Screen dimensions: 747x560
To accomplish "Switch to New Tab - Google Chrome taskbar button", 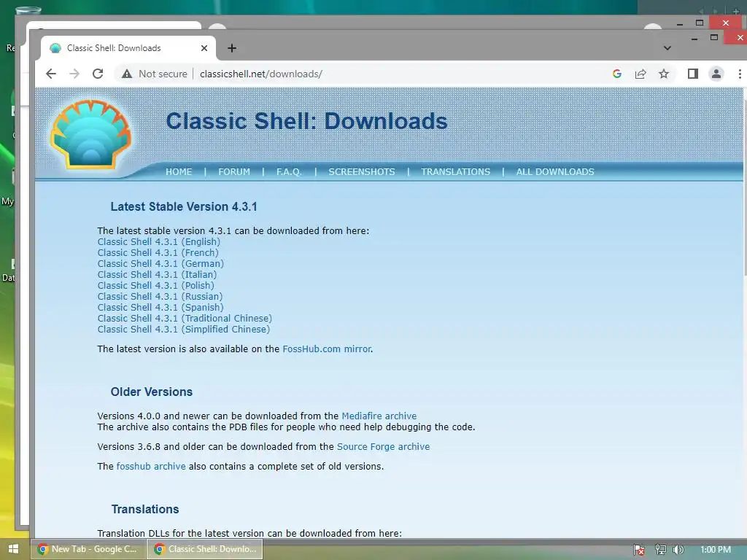I will (x=88, y=549).
